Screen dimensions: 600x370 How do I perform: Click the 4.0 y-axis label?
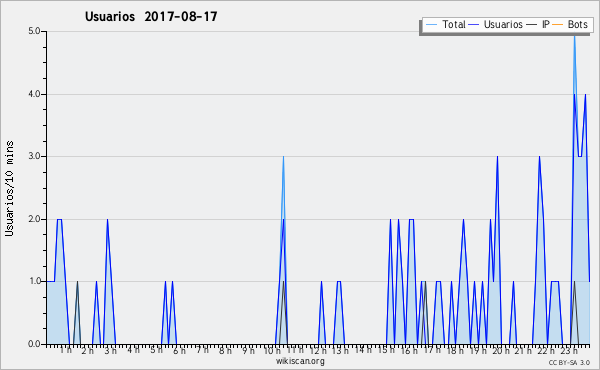coord(34,94)
